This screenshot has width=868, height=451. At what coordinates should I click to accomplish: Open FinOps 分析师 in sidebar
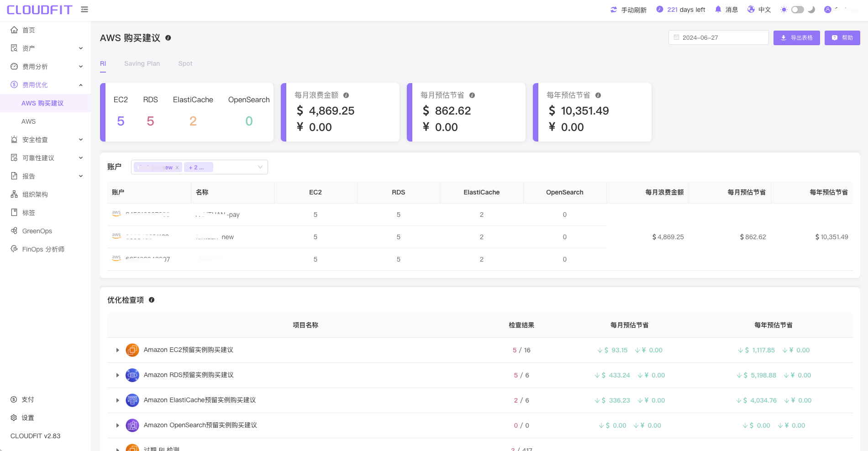click(x=46, y=249)
